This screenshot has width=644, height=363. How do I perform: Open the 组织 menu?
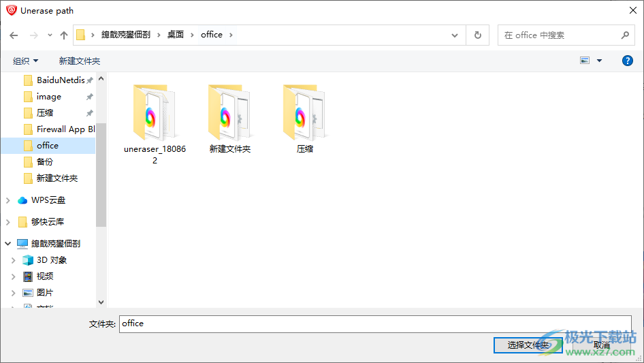(25, 61)
